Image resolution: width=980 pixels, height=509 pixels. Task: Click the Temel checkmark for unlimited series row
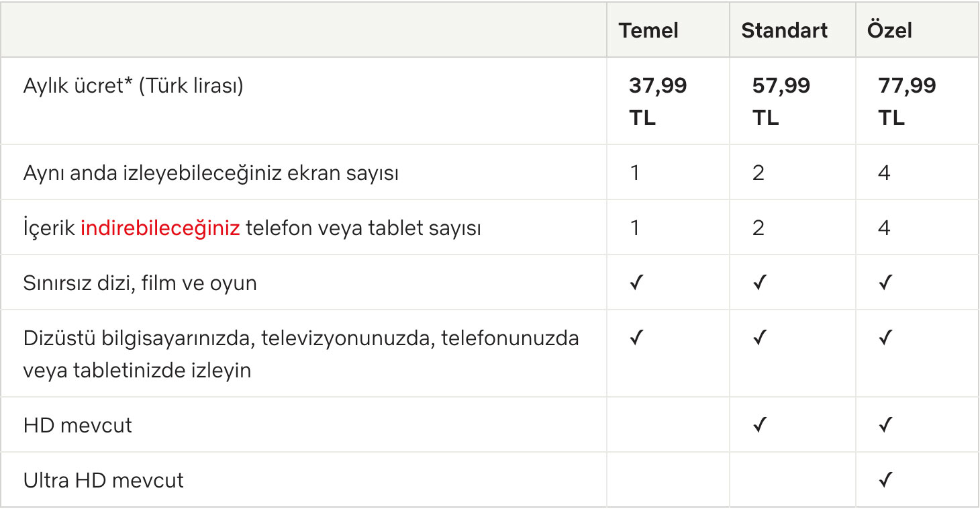coord(636,283)
